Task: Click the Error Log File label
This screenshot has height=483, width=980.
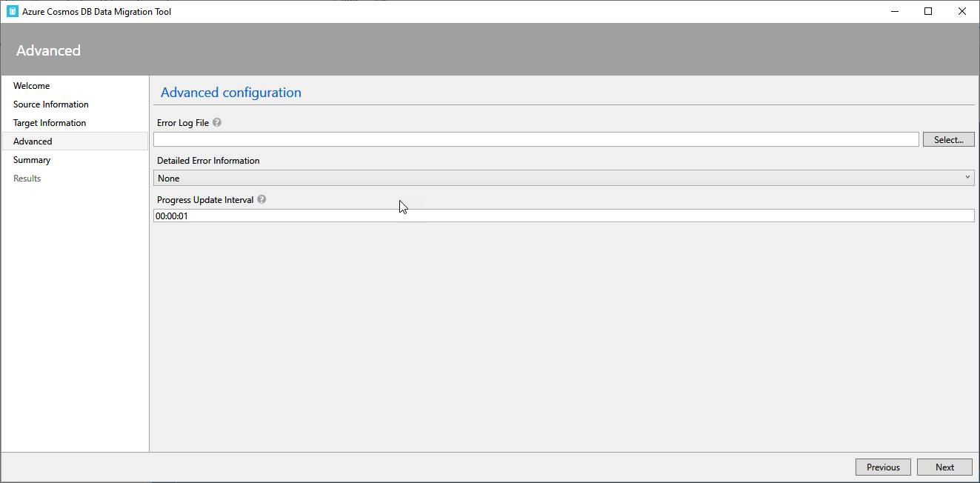Action: [x=183, y=123]
